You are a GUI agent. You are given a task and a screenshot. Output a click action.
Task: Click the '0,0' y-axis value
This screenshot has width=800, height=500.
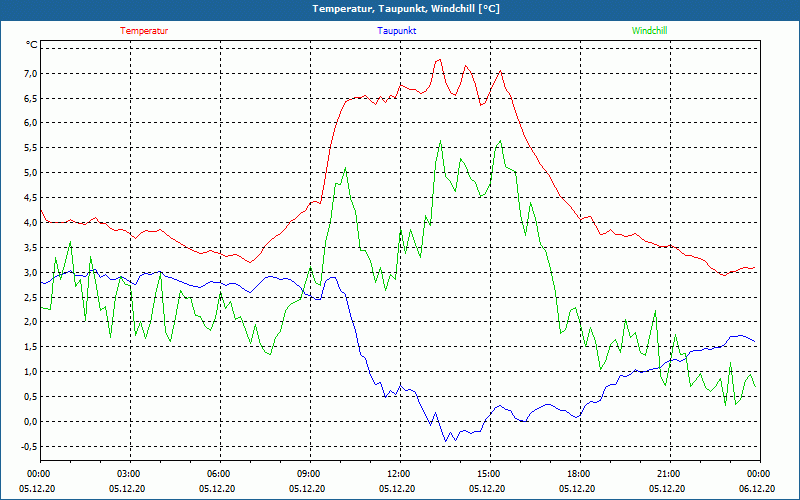point(31,422)
